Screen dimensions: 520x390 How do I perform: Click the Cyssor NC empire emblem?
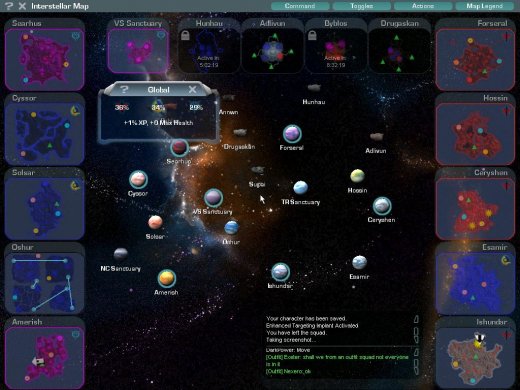(x=76, y=111)
